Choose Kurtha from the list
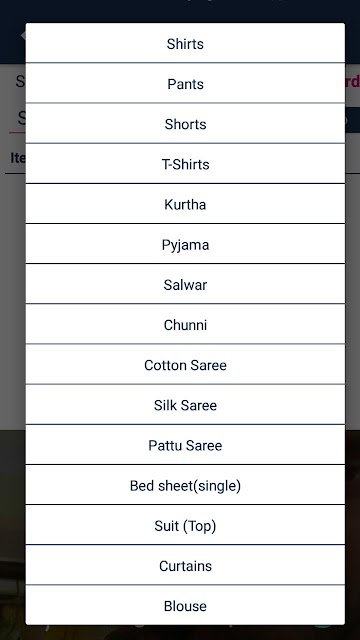This screenshot has height=640, width=360. (185, 204)
